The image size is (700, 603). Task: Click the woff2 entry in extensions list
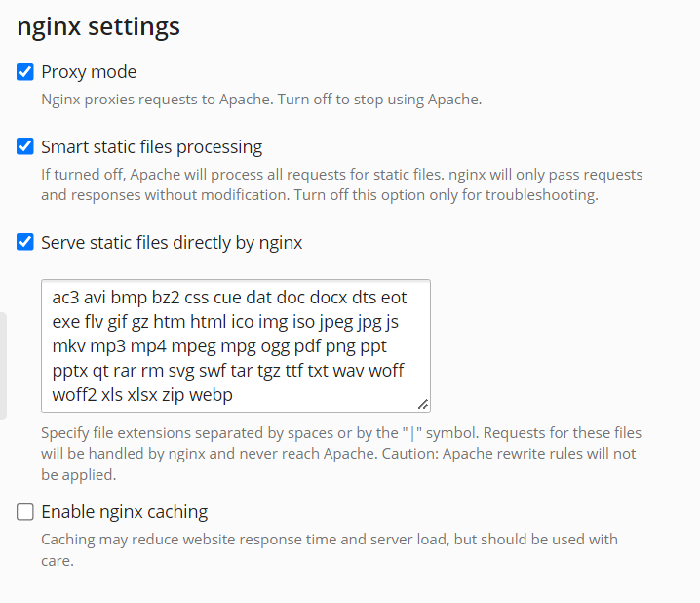74,395
